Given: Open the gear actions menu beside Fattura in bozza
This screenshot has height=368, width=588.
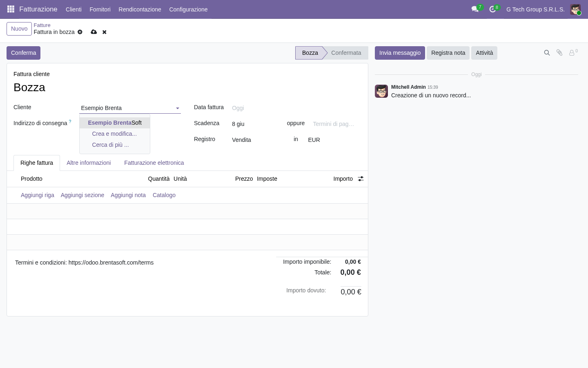Looking at the screenshot, I should coord(80,32).
